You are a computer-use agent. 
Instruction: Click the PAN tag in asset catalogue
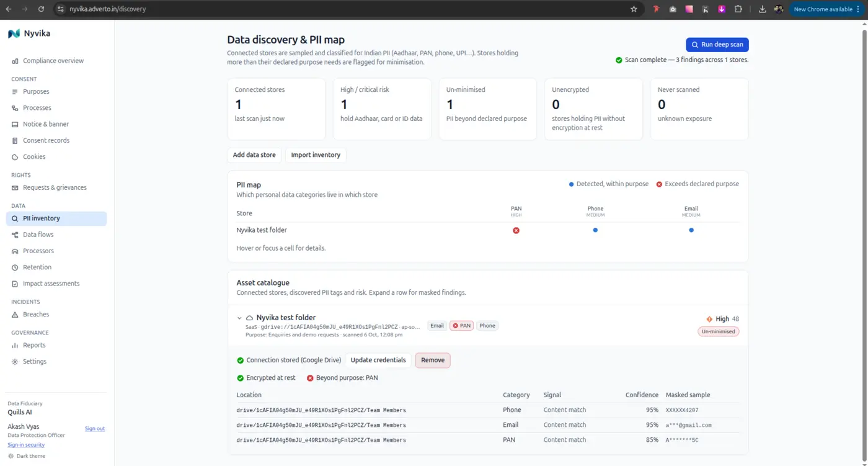(x=461, y=326)
